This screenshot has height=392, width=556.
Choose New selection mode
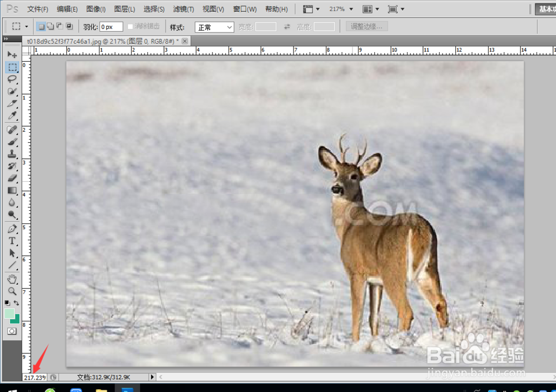click(41, 27)
